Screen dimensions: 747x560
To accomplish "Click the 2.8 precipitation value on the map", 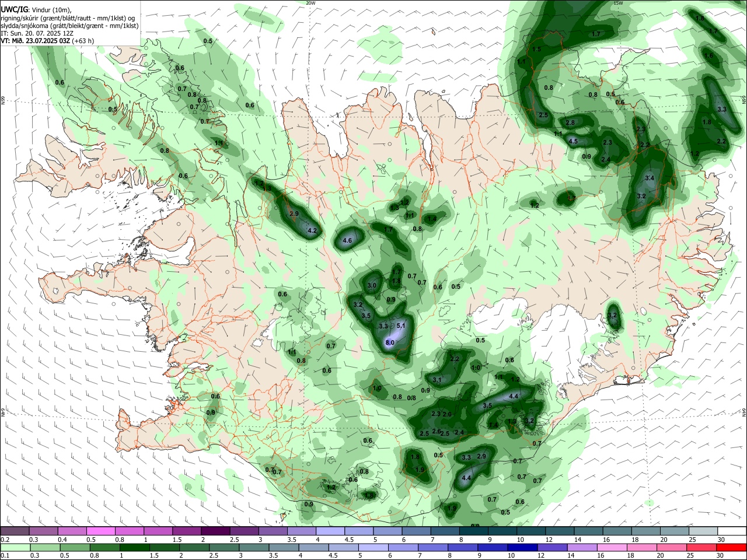I will tap(570, 123).
